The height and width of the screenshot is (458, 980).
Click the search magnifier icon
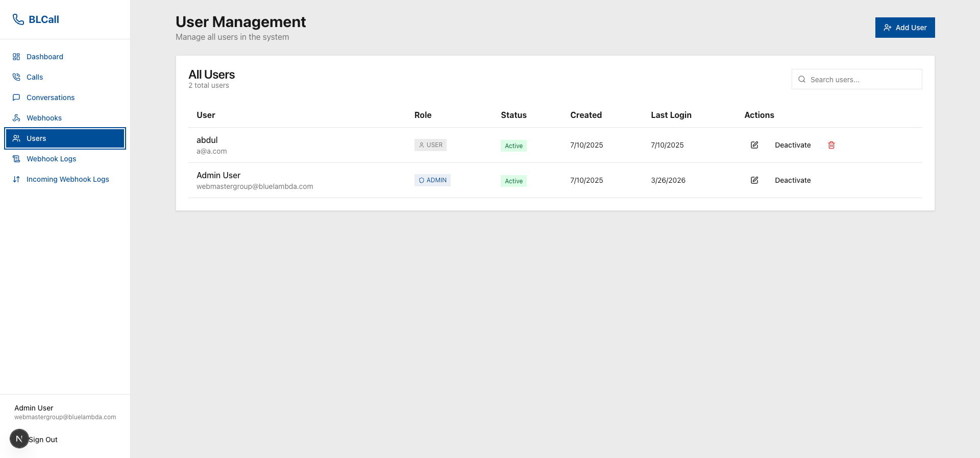click(x=802, y=80)
